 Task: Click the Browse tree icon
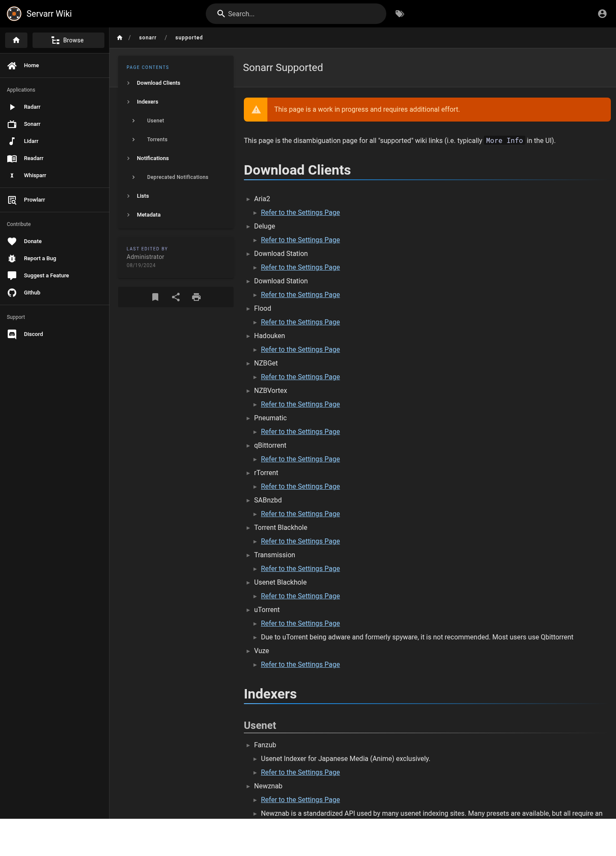click(55, 40)
